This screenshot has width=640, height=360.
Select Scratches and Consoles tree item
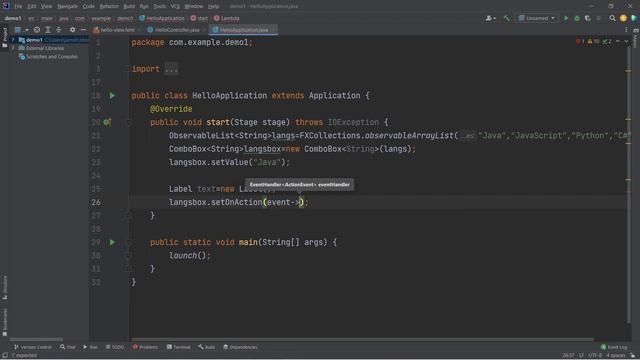pyautogui.click(x=48, y=57)
